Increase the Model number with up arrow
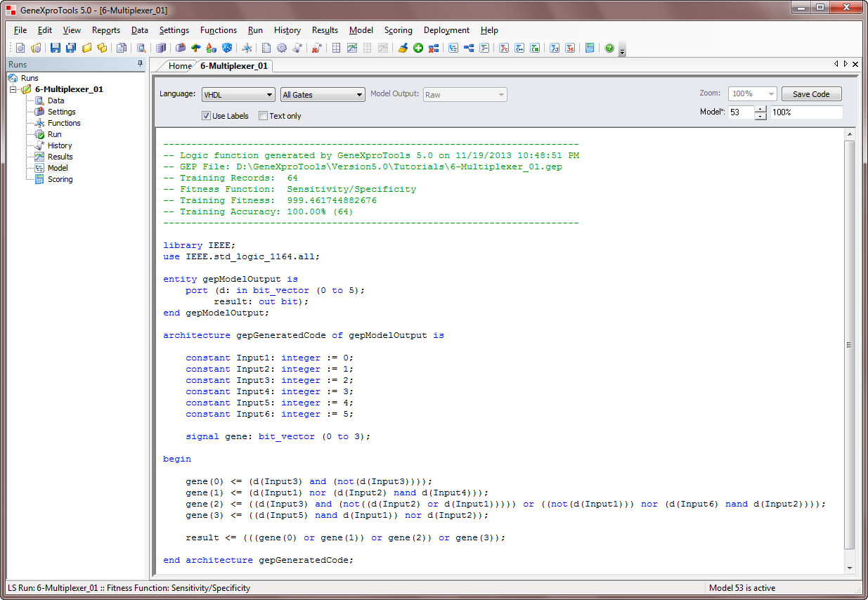Image resolution: width=868 pixels, height=600 pixels. pos(760,109)
